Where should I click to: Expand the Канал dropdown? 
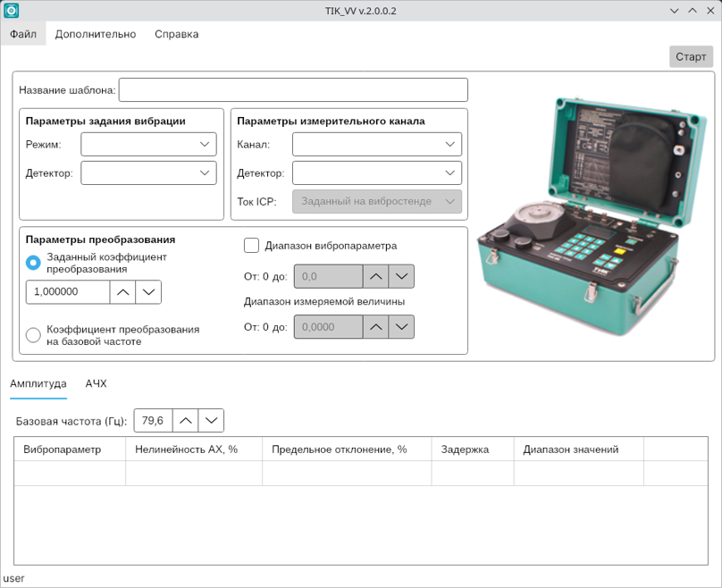[x=377, y=144]
